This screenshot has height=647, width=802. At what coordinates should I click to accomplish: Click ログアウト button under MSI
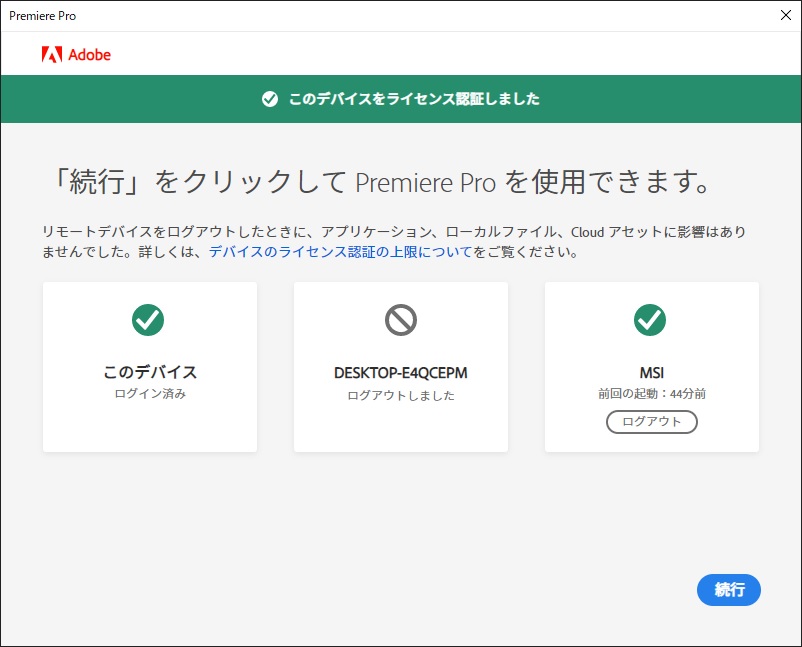tap(652, 422)
